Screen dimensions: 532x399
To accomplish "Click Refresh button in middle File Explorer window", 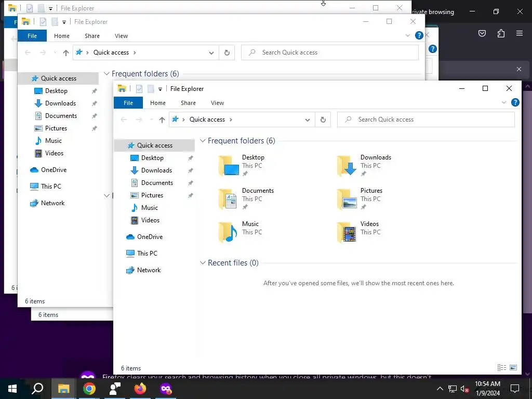I will (x=227, y=52).
